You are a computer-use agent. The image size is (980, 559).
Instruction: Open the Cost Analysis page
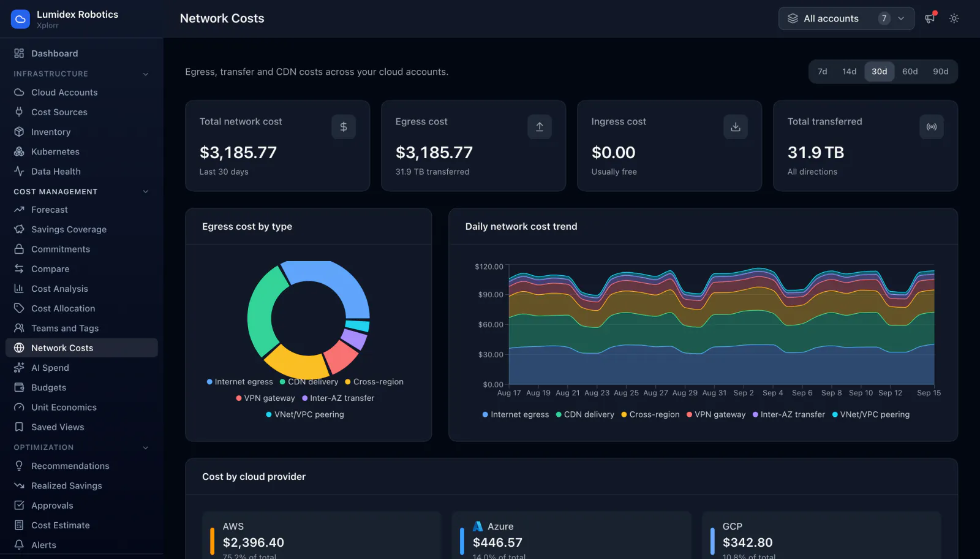pos(81,289)
